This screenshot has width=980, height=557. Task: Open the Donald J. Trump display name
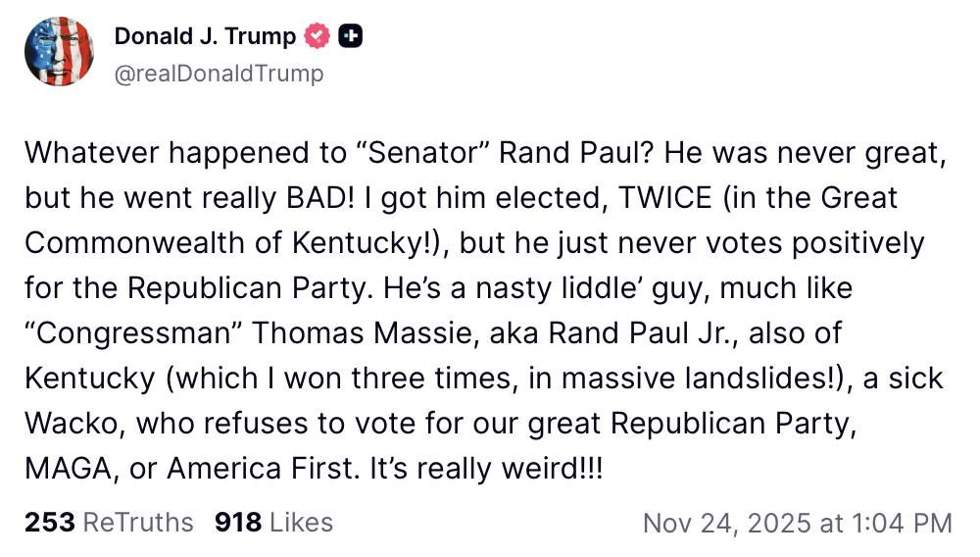click(205, 37)
